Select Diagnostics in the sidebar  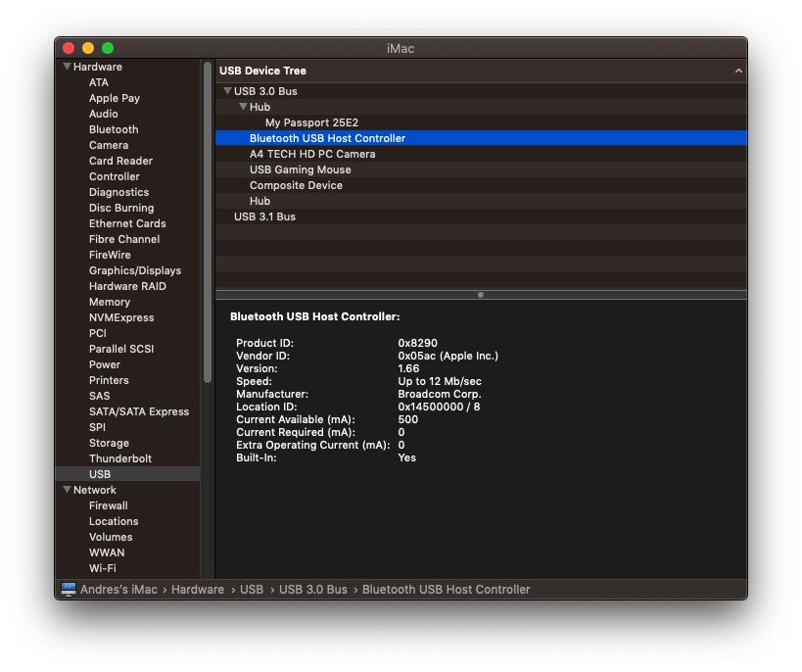[x=119, y=192]
